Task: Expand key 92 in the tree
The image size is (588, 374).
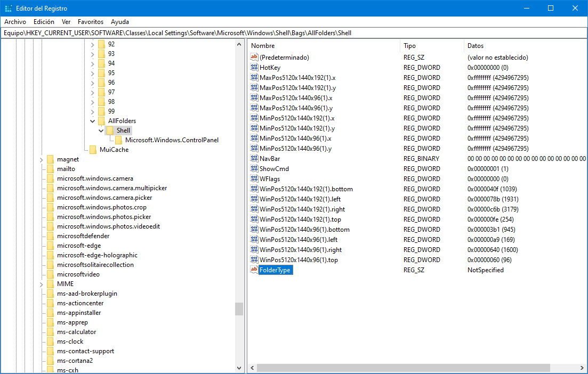Action: 92,45
